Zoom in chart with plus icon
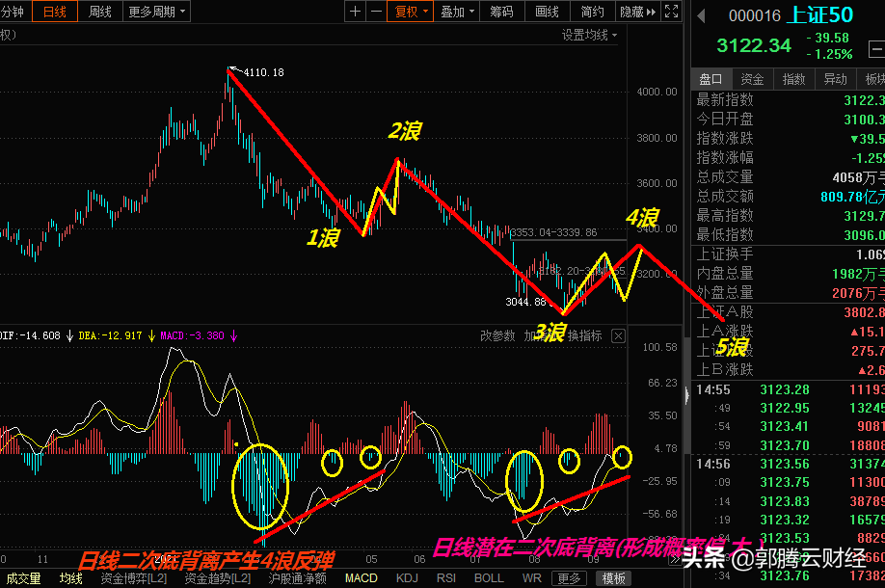This screenshot has height=588, width=885. 355,12
